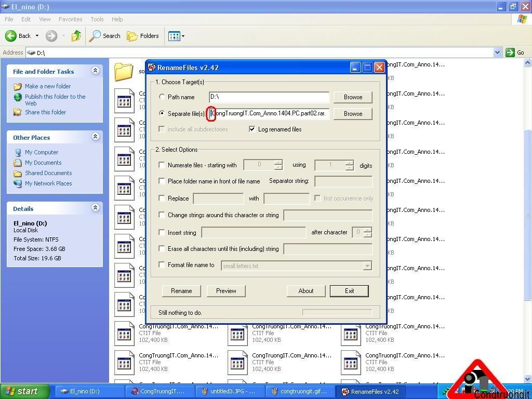Viewport: 532px width, 399px height.
Task: Enable the Replace option checkbox
Action: click(162, 198)
